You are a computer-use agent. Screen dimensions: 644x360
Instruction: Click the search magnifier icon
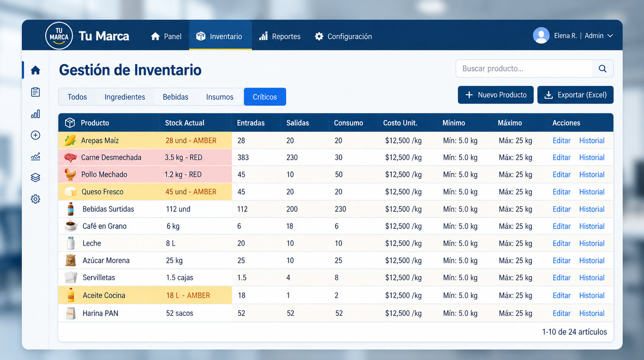[603, 69]
